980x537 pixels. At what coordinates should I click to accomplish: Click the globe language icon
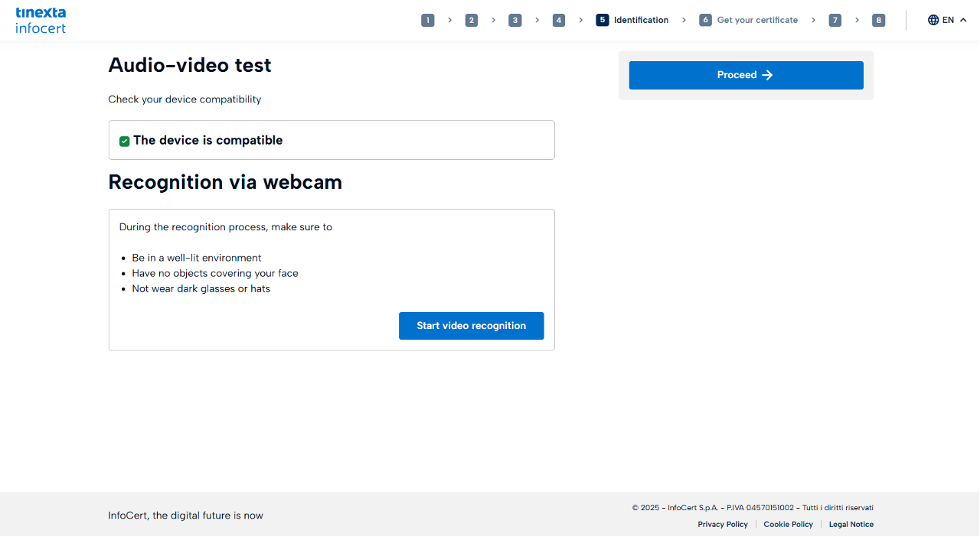click(933, 20)
